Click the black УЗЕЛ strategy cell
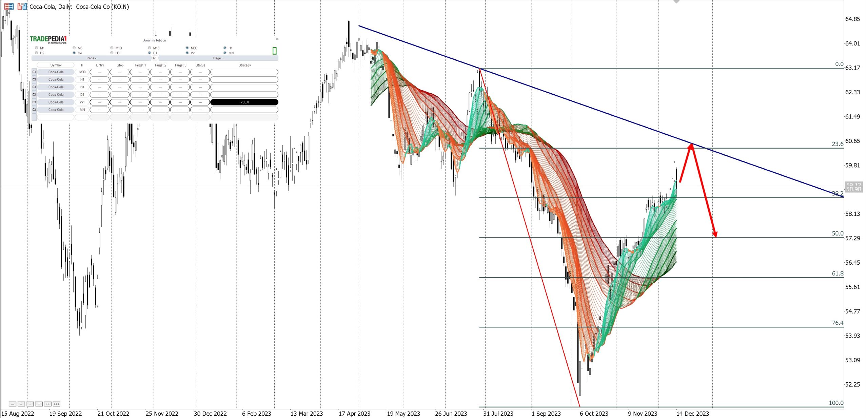868x418 pixels. coord(244,102)
